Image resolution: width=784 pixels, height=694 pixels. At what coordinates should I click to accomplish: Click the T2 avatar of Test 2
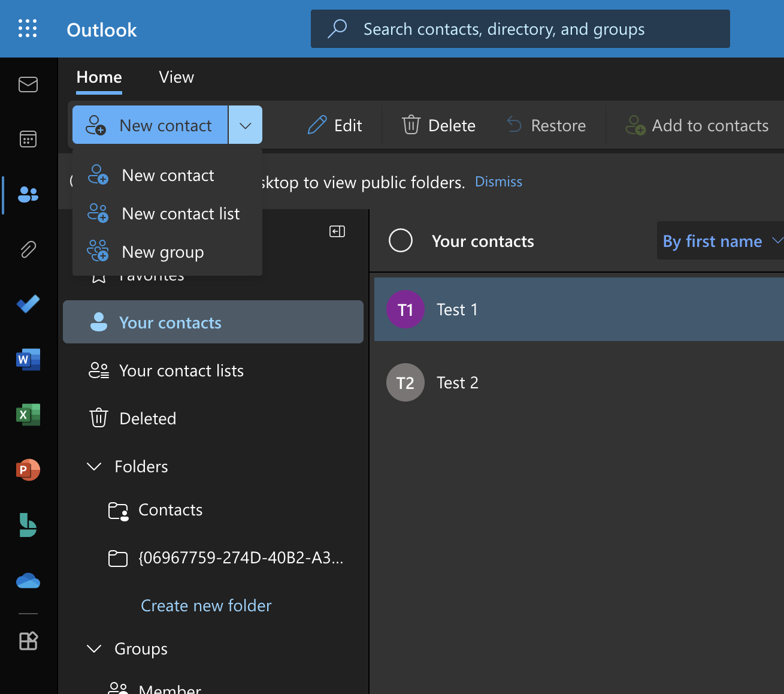point(405,382)
